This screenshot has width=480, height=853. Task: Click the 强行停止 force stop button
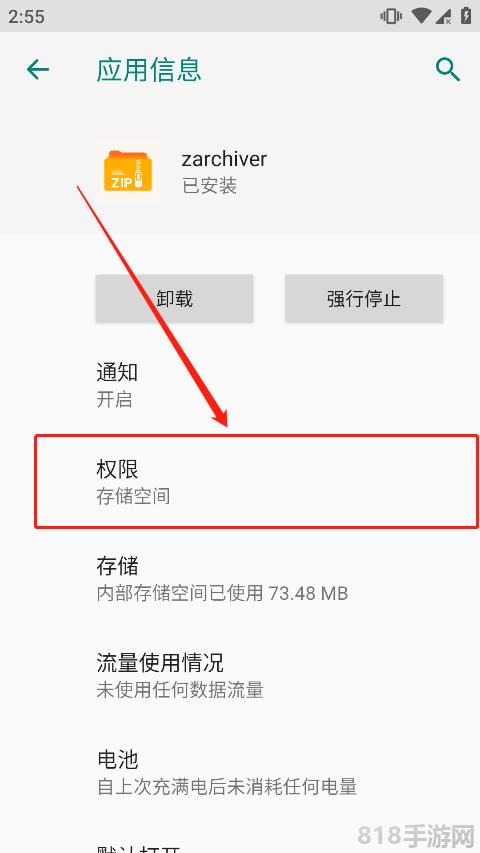tap(364, 299)
